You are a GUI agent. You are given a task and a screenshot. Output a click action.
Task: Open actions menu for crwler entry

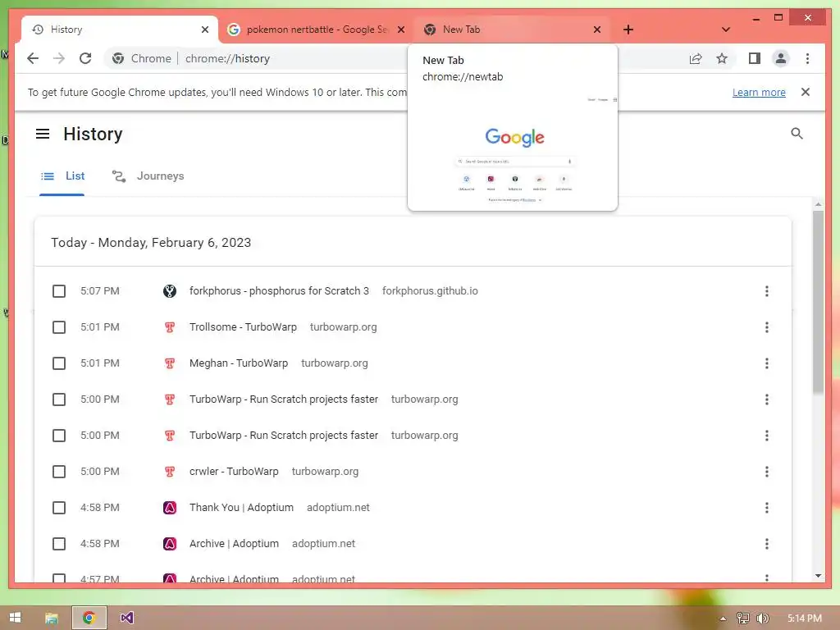click(x=767, y=472)
